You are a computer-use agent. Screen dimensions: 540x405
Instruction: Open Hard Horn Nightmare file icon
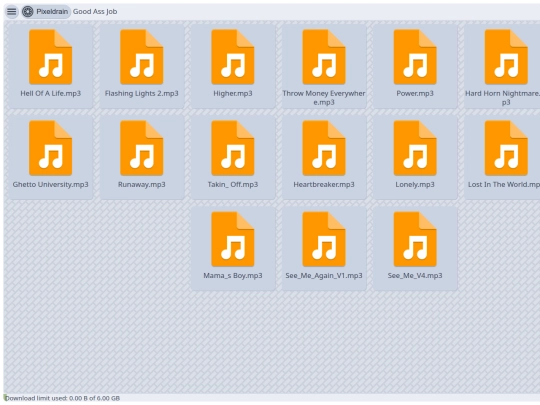[x=506, y=57]
